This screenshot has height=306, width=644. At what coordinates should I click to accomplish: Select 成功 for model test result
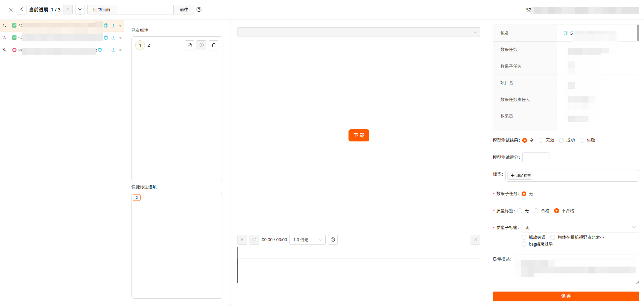pos(562,140)
